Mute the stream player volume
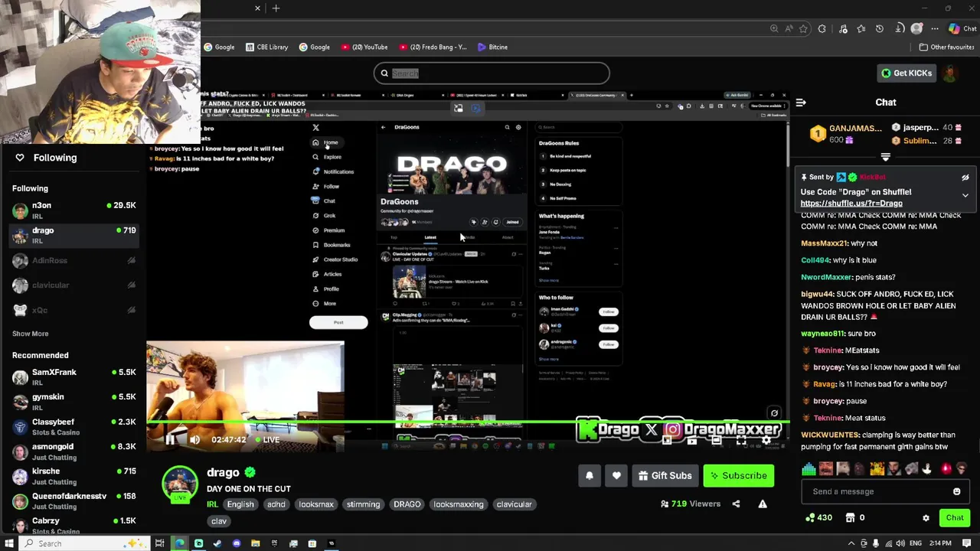This screenshot has width=980, height=551. [x=194, y=439]
